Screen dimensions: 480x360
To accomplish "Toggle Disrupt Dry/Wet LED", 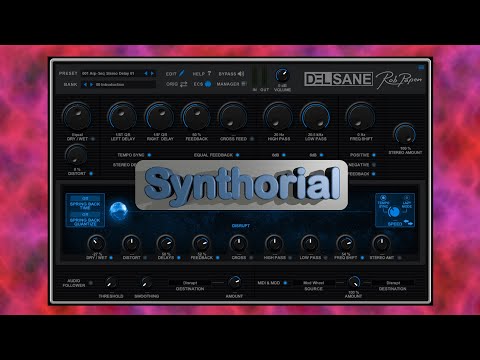I will 111,258.
